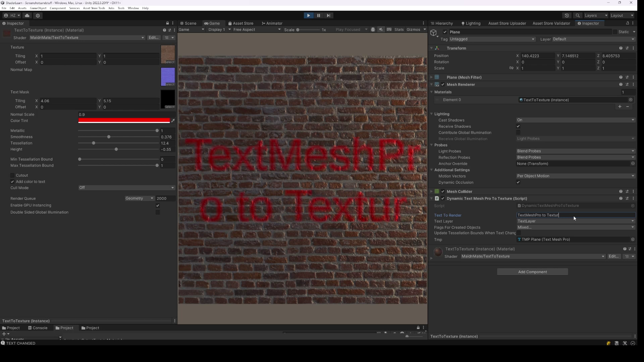
Task: Click the object picker for Tmp field
Action: pyautogui.click(x=633, y=239)
